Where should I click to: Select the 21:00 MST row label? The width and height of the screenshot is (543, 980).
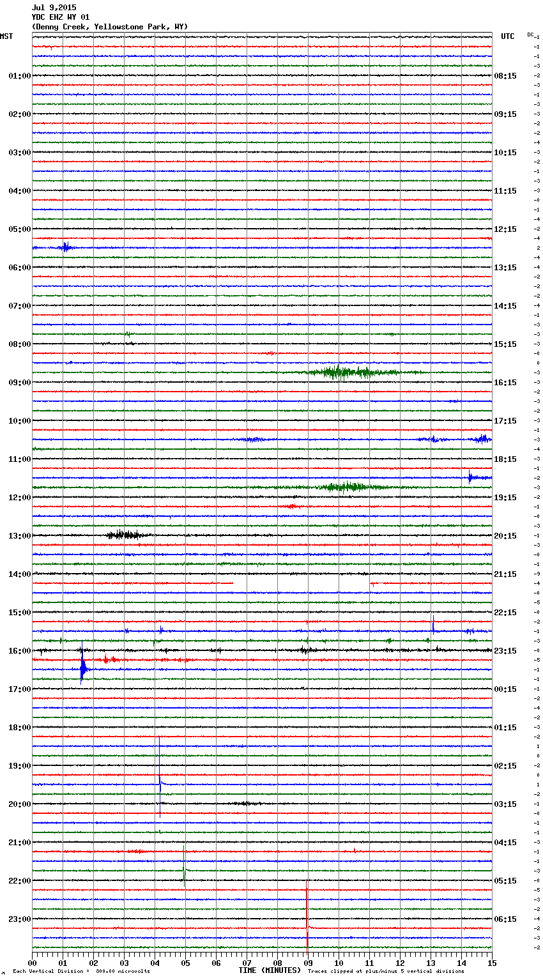20,843
